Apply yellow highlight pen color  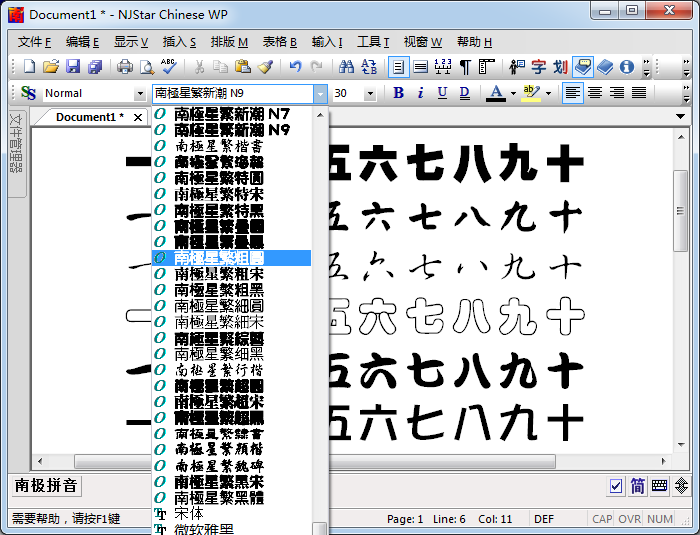coord(531,93)
